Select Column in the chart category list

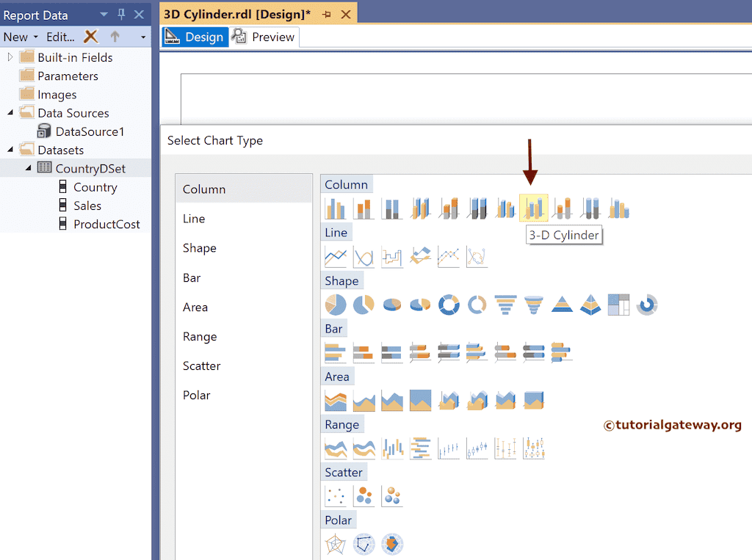pos(244,189)
